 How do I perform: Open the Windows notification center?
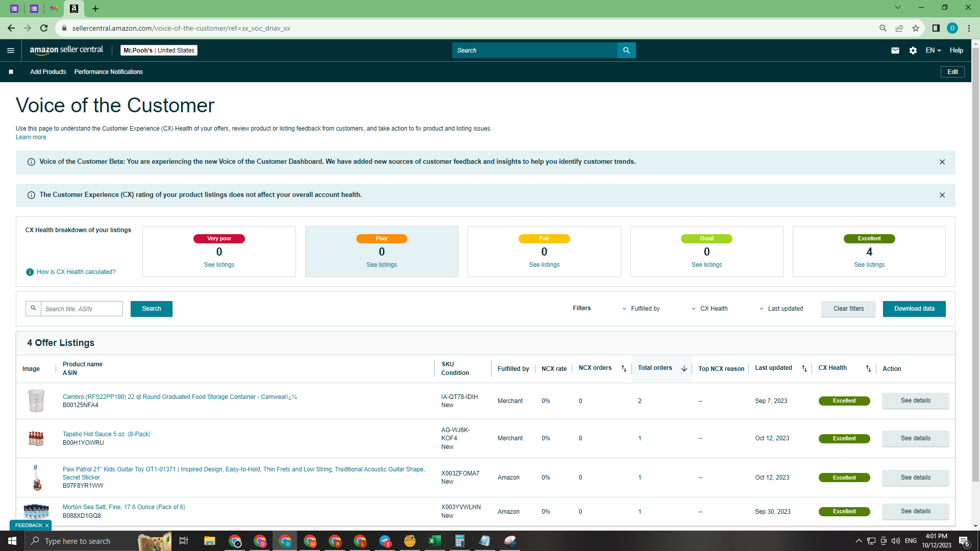pyautogui.click(x=964, y=541)
